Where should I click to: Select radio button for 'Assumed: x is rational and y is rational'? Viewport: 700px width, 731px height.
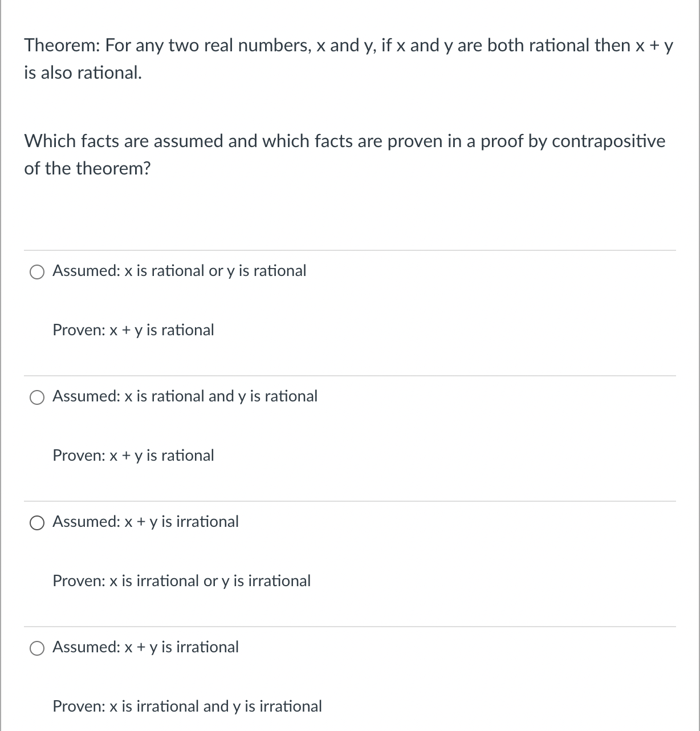[x=37, y=397]
